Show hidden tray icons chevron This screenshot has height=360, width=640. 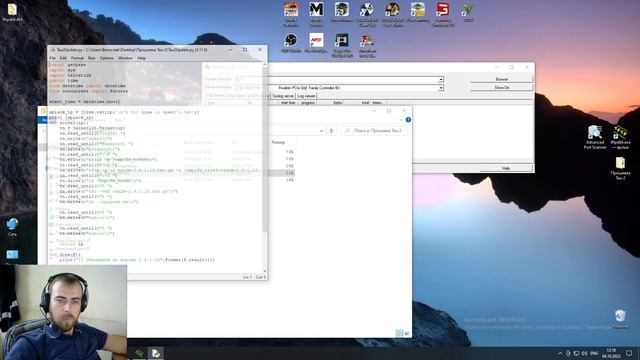point(560,353)
